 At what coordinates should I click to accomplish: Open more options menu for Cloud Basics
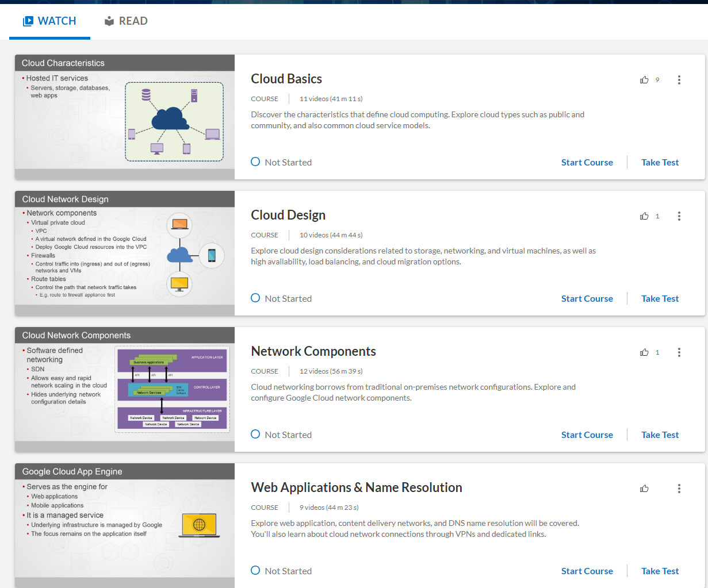pos(679,80)
